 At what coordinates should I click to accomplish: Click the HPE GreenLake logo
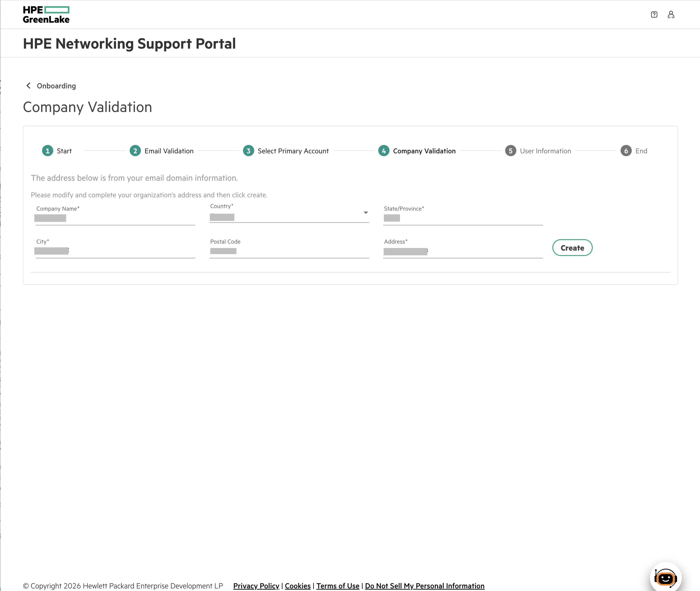(46, 15)
